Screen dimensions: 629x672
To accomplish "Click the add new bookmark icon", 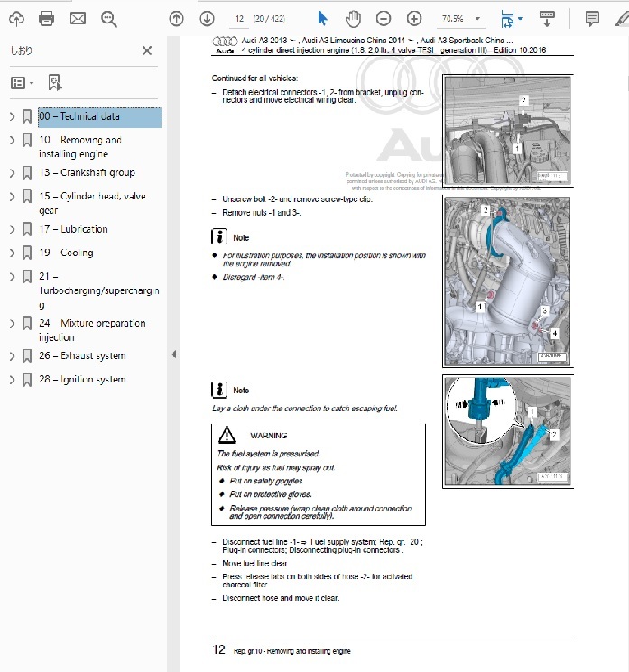I will [x=55, y=83].
